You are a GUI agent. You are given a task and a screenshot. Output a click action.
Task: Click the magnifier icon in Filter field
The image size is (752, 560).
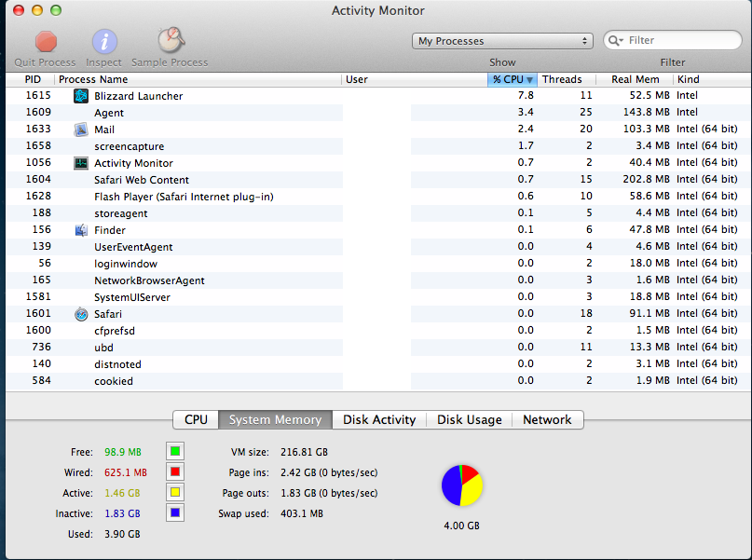(x=616, y=41)
